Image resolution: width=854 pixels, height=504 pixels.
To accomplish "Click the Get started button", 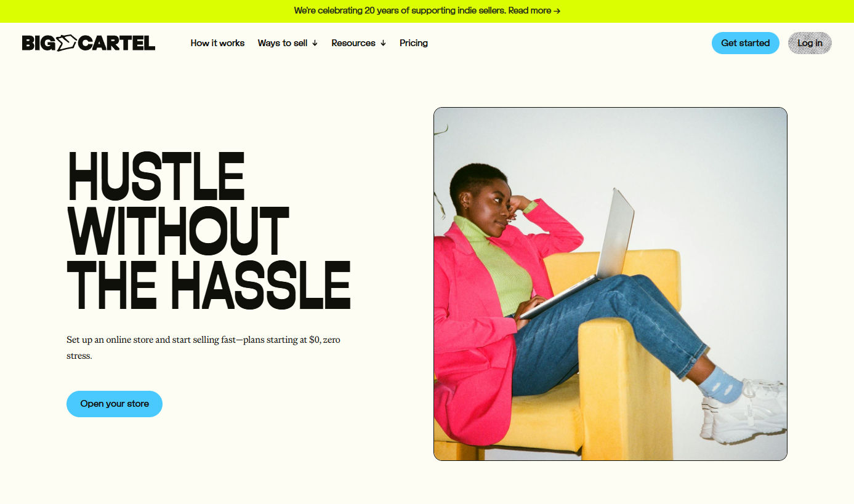I will (x=746, y=43).
